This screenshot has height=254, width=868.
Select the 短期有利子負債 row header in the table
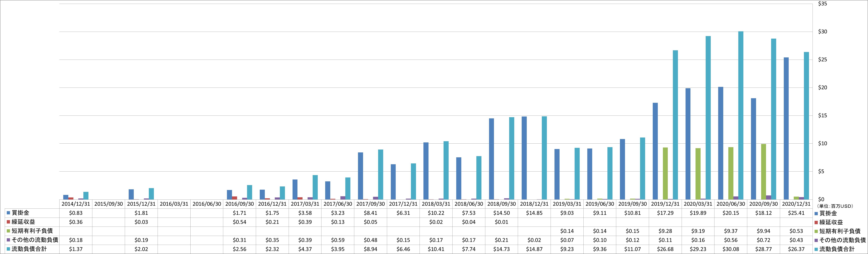coord(32,231)
